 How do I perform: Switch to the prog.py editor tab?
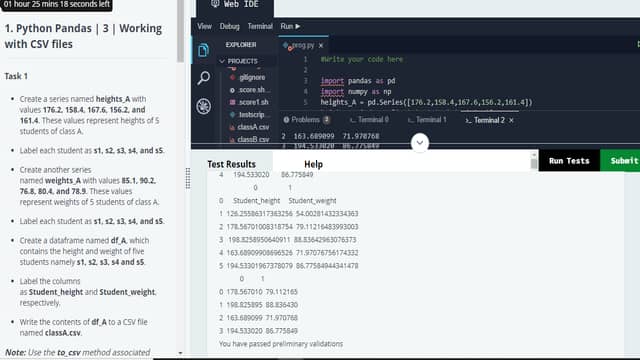click(303, 45)
